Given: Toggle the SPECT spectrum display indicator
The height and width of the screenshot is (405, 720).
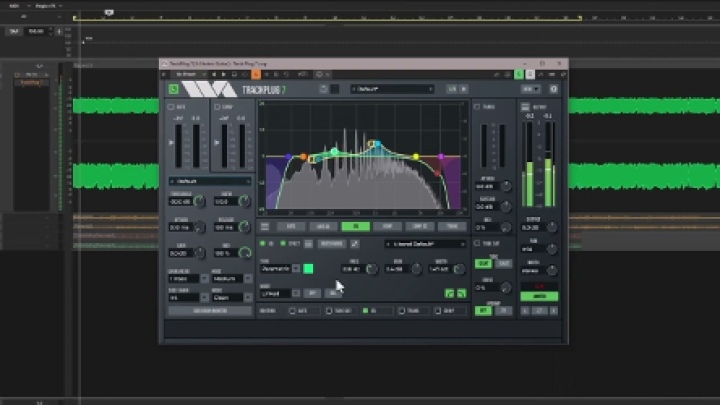Looking at the screenshot, I should 283,243.
